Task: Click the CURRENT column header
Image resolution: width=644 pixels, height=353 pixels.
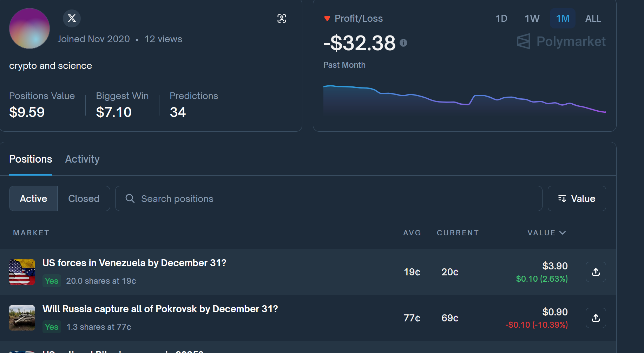Action: [458, 233]
